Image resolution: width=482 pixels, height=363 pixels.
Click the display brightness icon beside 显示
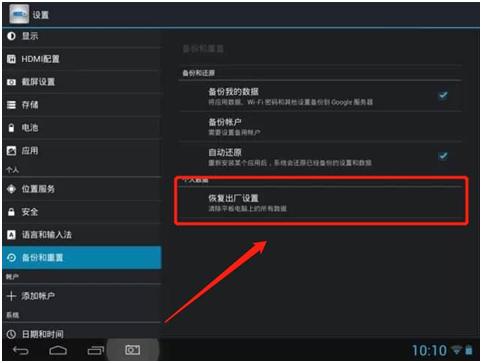tap(11, 36)
